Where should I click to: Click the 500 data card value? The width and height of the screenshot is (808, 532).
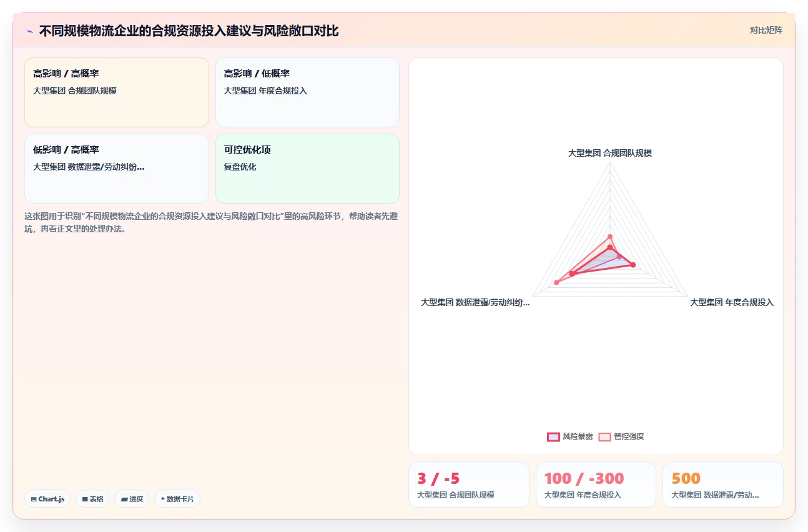point(686,479)
